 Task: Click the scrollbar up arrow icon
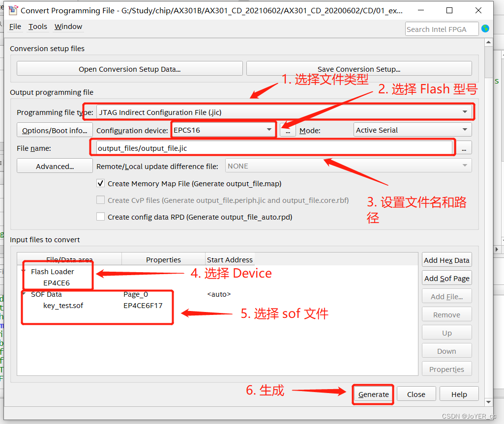tap(488, 42)
